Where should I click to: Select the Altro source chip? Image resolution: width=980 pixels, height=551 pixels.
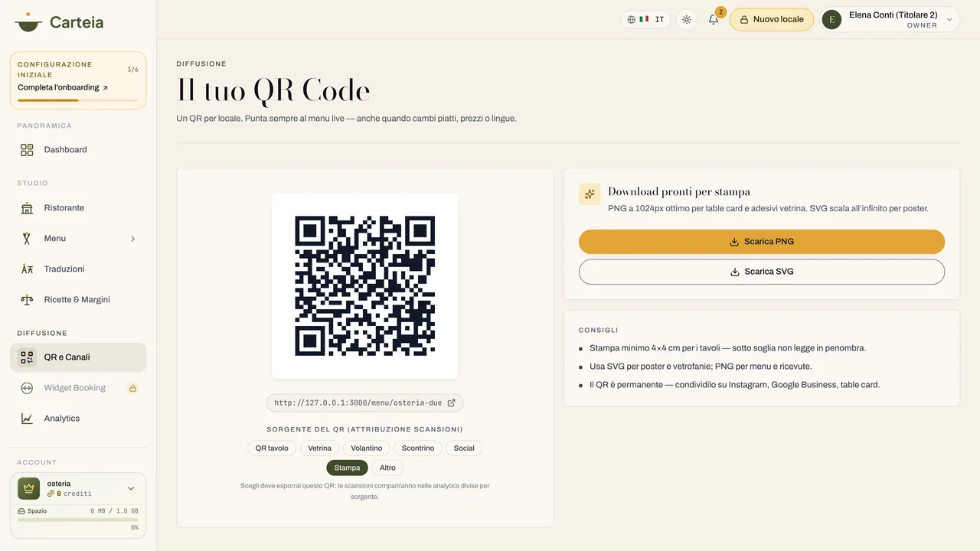[x=387, y=468]
